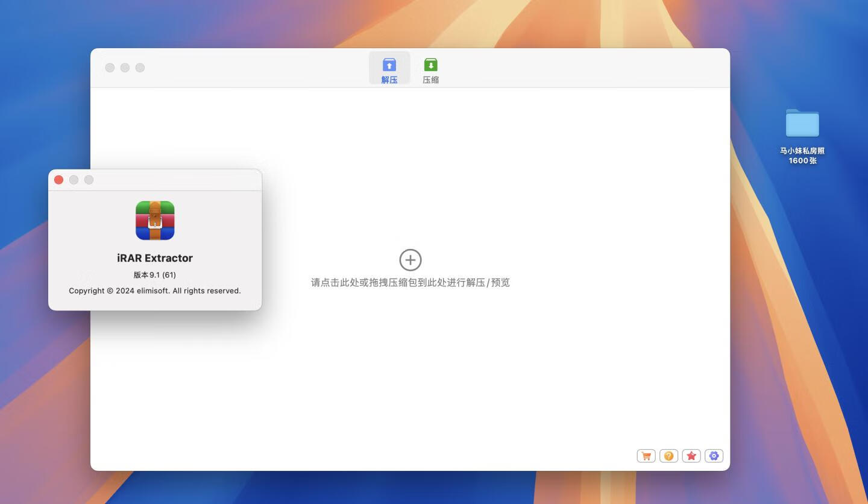Click the 版本 9.1 (61) version text

(x=155, y=275)
